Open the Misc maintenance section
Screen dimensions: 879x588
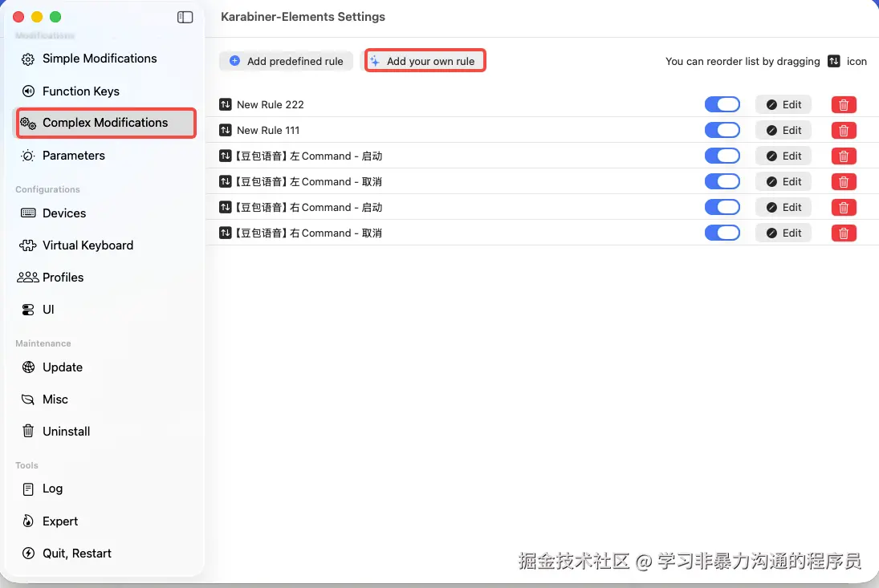[105, 399]
